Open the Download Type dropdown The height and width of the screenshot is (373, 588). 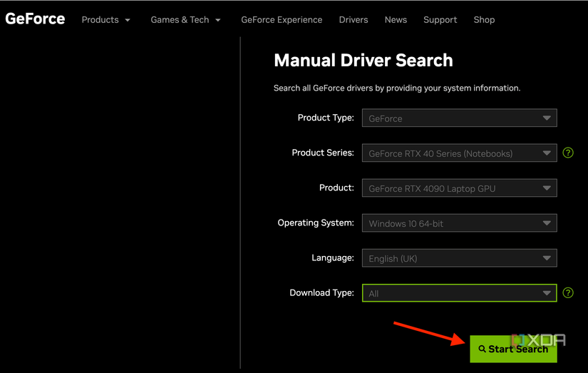click(x=460, y=293)
